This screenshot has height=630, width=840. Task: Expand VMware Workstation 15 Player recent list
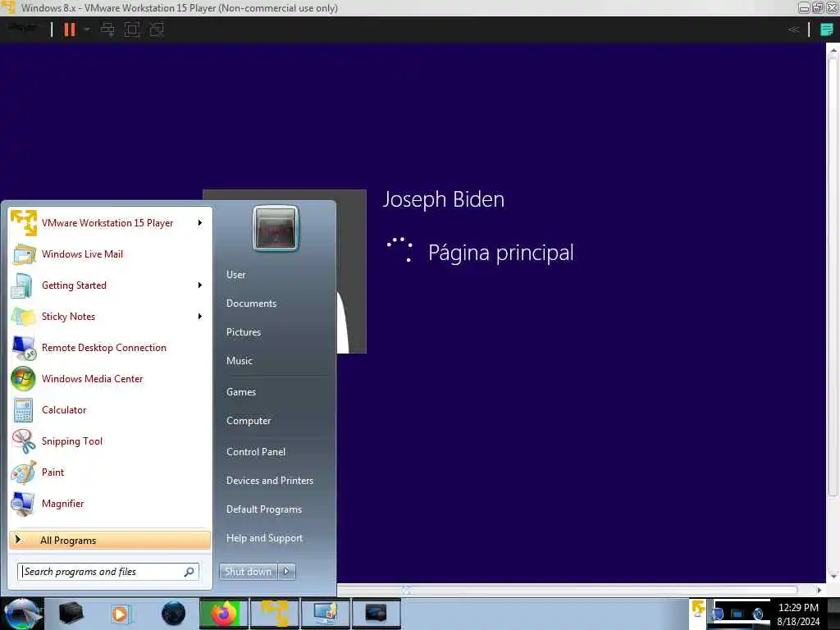[200, 223]
